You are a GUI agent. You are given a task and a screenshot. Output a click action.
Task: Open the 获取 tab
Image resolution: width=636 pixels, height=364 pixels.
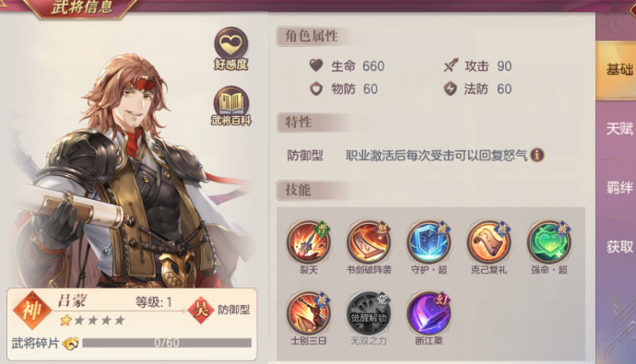[x=618, y=246]
